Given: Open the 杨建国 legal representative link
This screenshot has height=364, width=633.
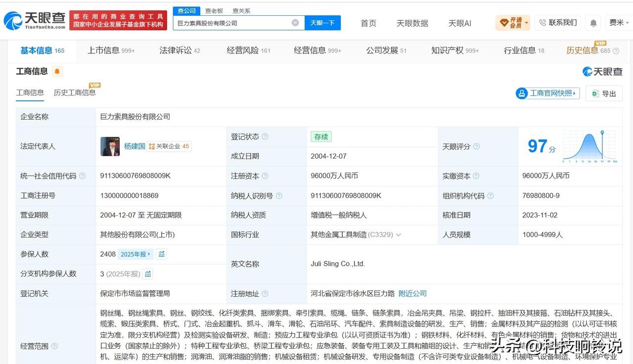Looking at the screenshot, I should [135, 147].
